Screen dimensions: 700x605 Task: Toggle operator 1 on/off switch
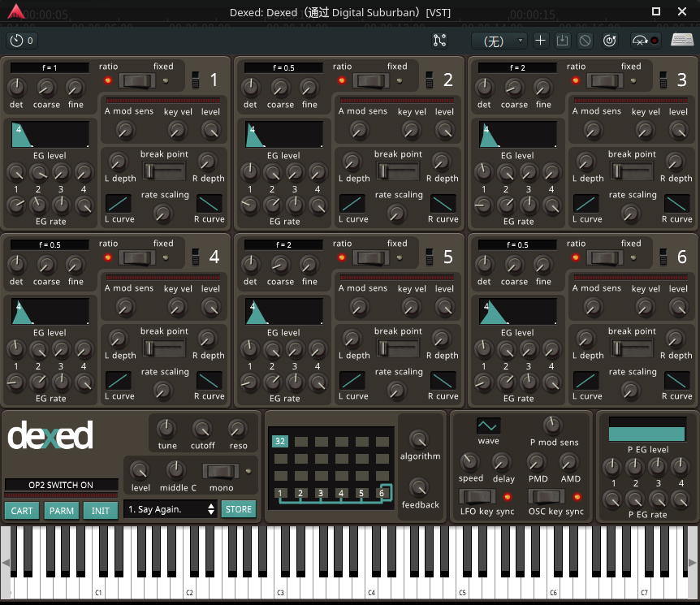196,80
